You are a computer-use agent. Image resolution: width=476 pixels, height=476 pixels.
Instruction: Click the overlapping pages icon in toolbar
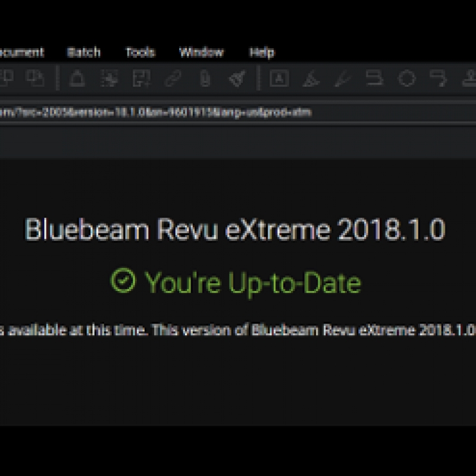click(37, 79)
